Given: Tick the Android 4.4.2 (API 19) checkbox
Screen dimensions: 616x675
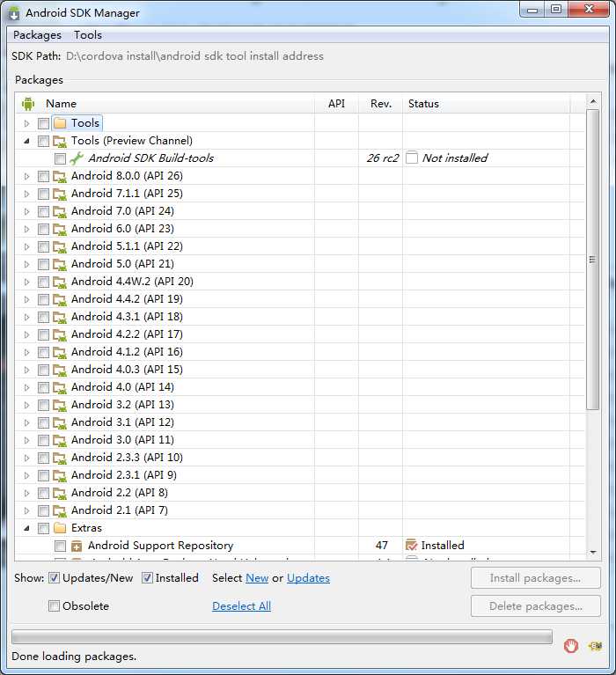Looking at the screenshot, I should point(43,300).
